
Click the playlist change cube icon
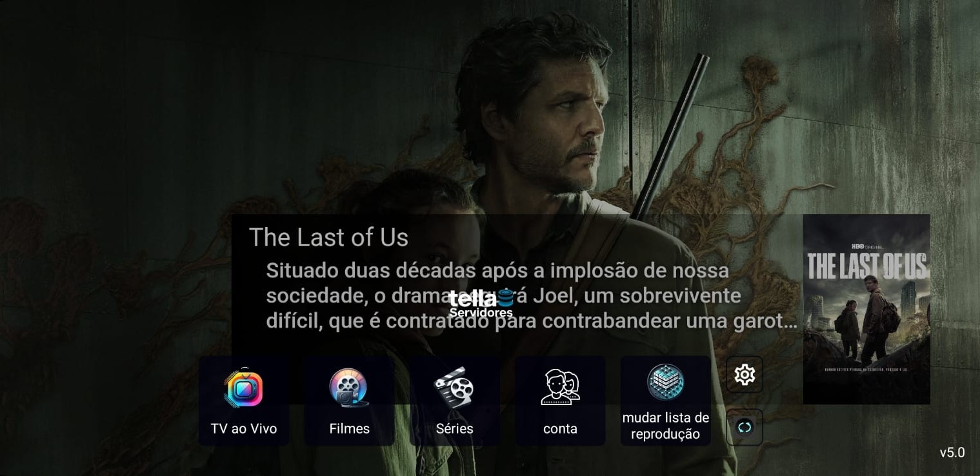click(x=665, y=382)
